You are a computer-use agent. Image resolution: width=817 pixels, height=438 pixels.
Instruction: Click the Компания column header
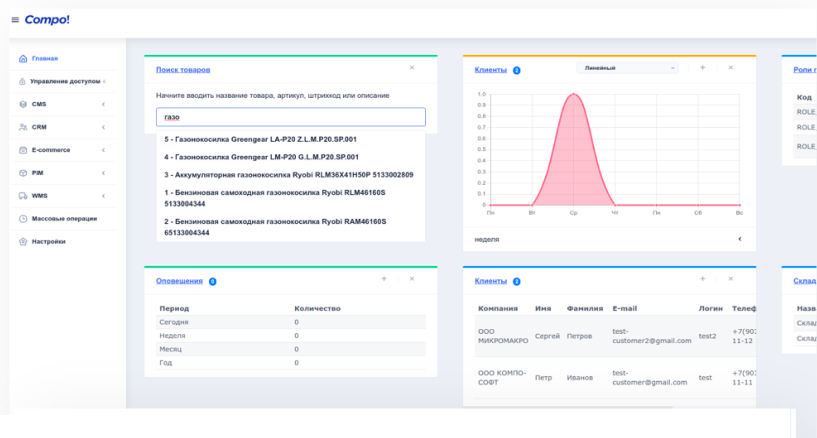click(498, 308)
